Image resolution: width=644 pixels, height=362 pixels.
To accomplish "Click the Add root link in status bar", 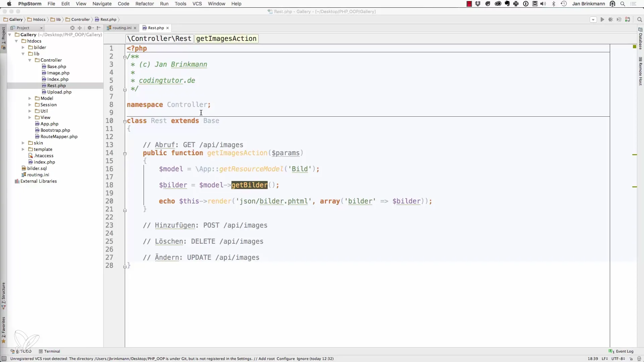I will (266, 359).
